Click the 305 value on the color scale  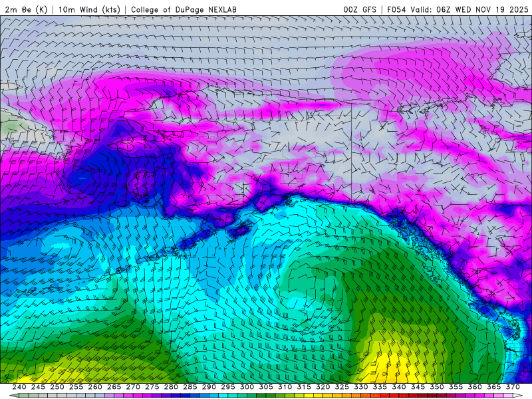266,387
